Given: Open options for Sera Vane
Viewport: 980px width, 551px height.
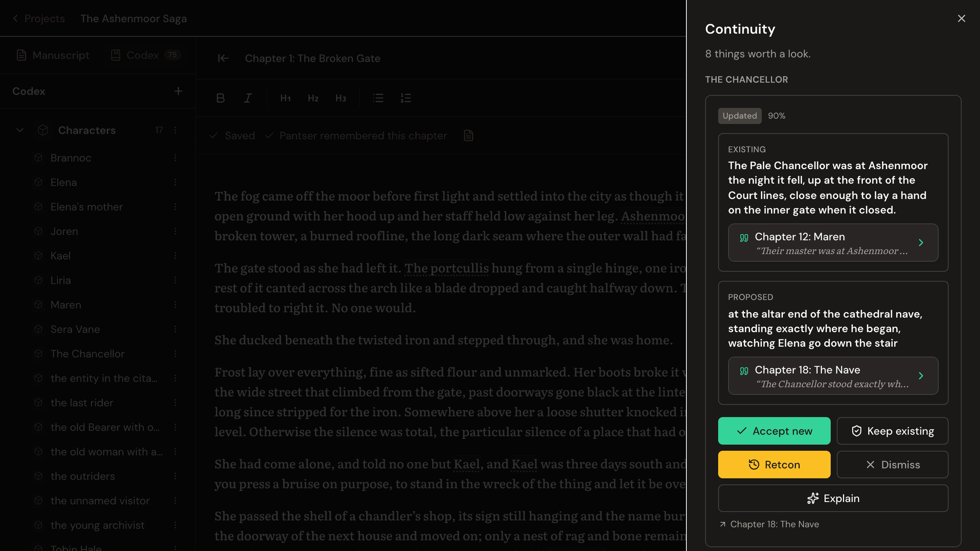Looking at the screenshot, I should pyautogui.click(x=175, y=329).
